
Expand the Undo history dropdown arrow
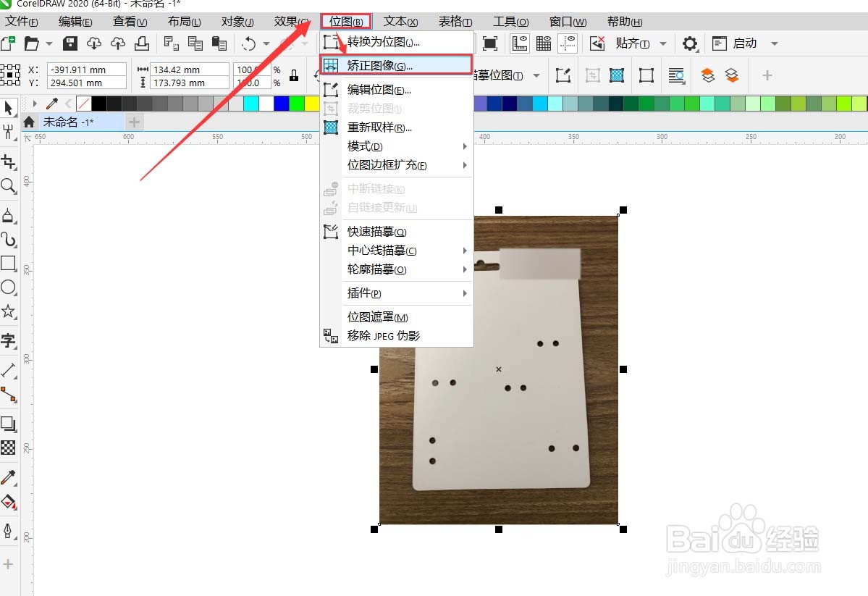coord(266,43)
